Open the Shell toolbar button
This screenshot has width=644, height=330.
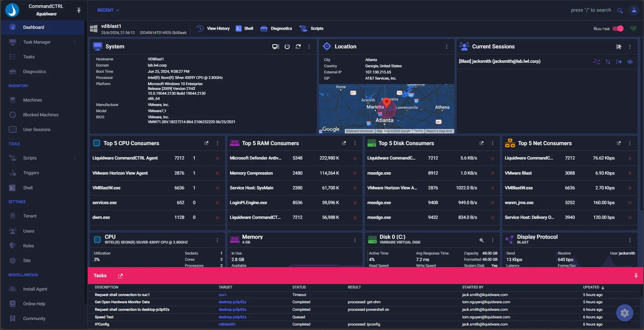[244, 28]
